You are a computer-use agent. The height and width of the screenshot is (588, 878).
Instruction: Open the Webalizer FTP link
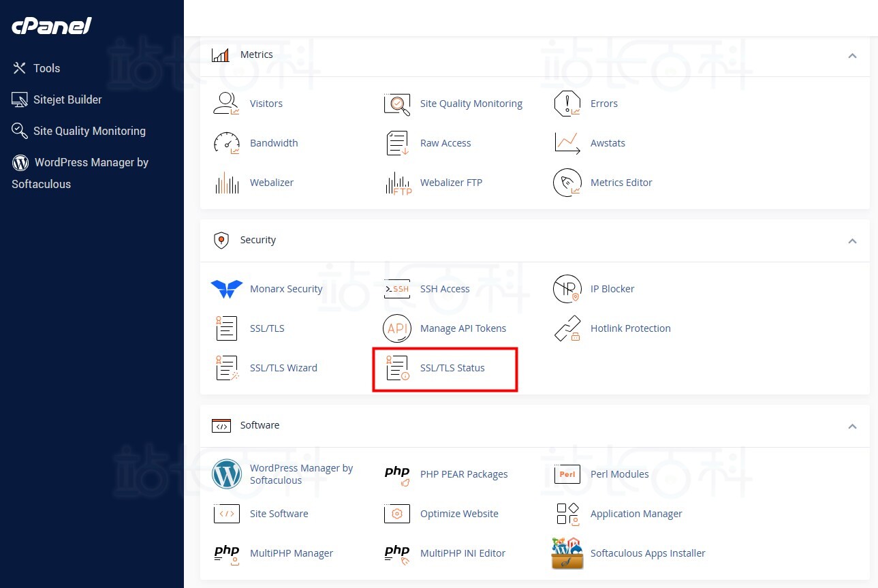click(451, 183)
